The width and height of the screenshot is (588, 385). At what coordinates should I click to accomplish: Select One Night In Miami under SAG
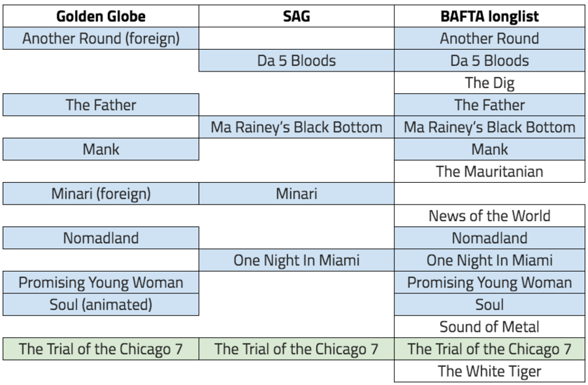point(296,260)
